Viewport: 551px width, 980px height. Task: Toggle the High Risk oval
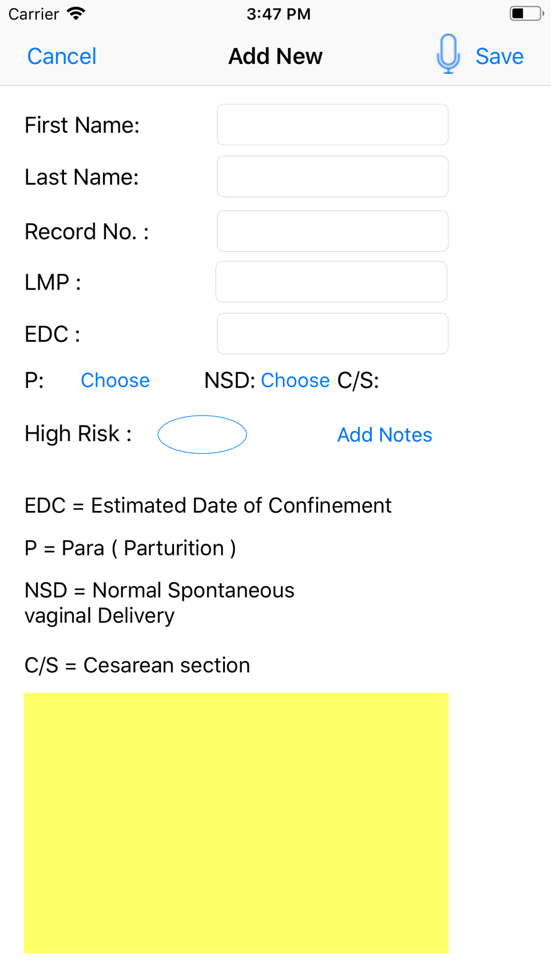[202, 434]
